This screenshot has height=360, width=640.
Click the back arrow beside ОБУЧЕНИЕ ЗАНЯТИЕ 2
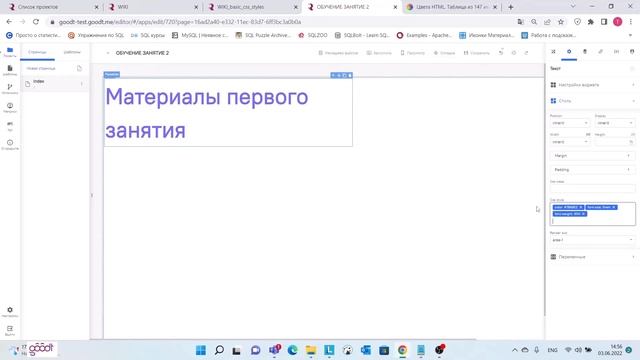click(108, 53)
